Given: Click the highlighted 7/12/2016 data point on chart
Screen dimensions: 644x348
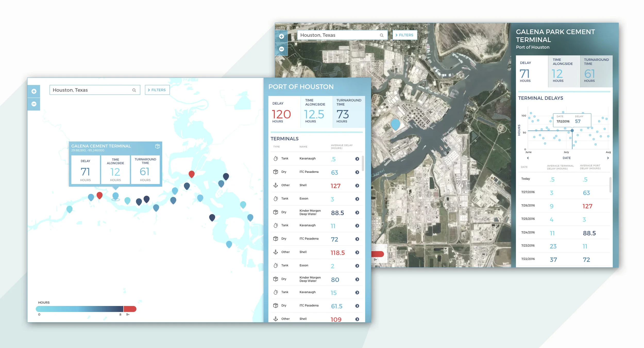Looking at the screenshot, I should pyautogui.click(x=572, y=131).
